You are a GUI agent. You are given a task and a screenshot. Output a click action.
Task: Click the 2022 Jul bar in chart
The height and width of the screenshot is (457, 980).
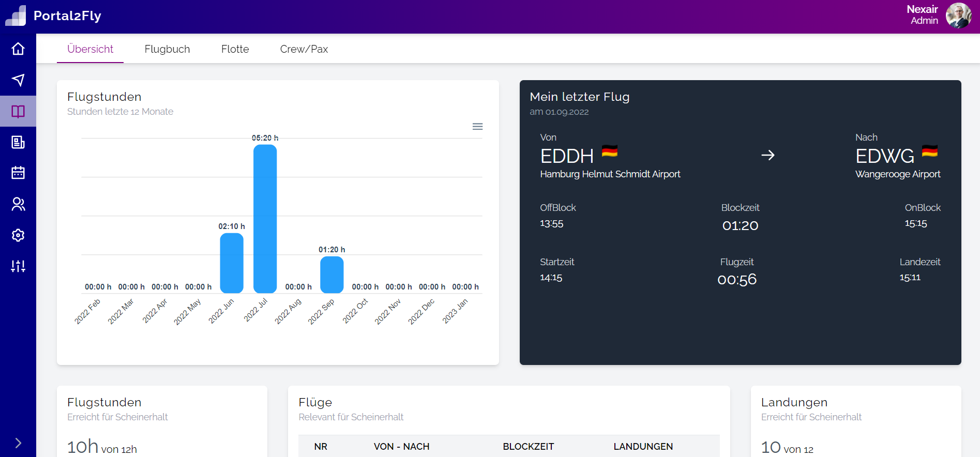[265, 219]
